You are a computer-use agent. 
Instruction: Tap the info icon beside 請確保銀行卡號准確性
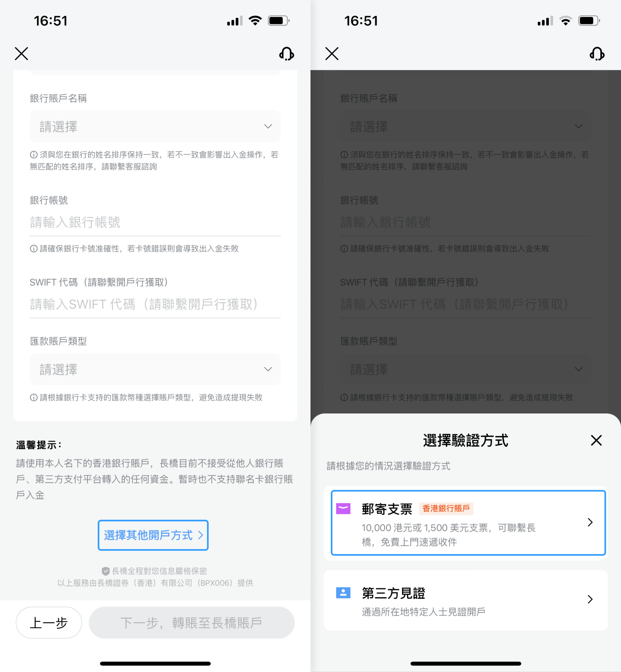tap(34, 249)
